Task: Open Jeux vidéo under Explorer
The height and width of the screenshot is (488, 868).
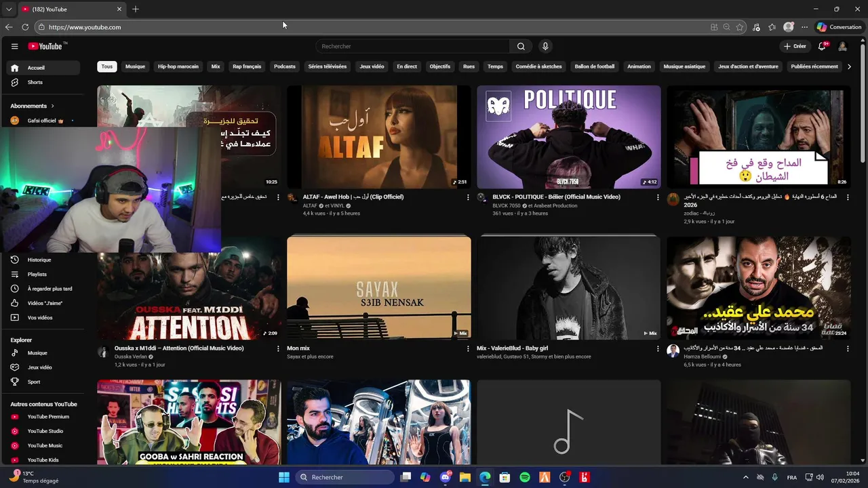Action: tap(43, 367)
